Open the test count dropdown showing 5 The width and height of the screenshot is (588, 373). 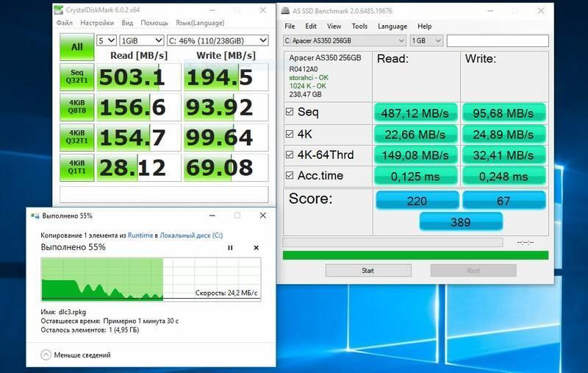click(107, 40)
